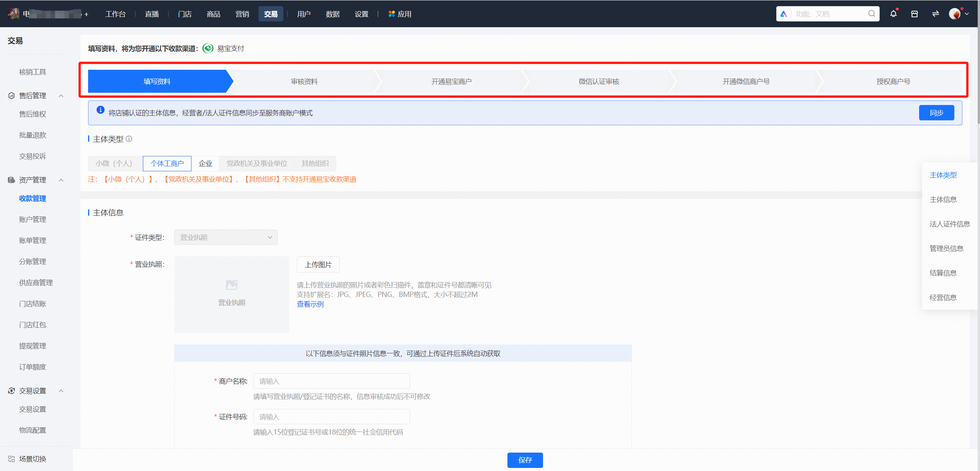Click the 场景切换 icon in the sidebar

click(11, 459)
